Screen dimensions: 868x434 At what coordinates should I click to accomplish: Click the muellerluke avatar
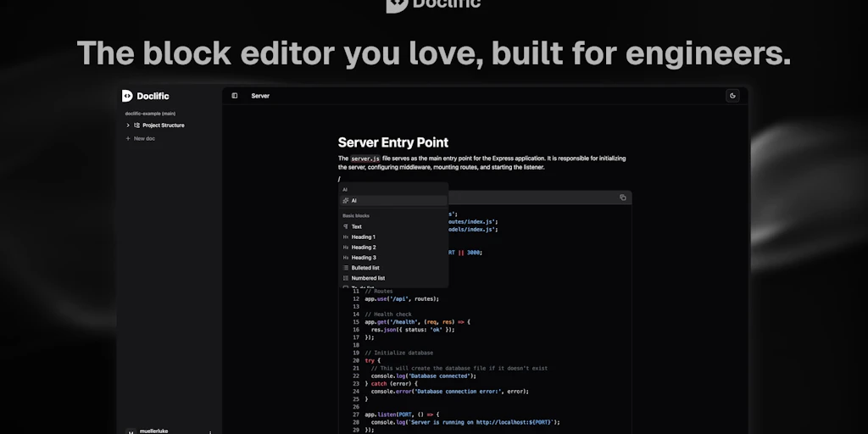point(131,431)
